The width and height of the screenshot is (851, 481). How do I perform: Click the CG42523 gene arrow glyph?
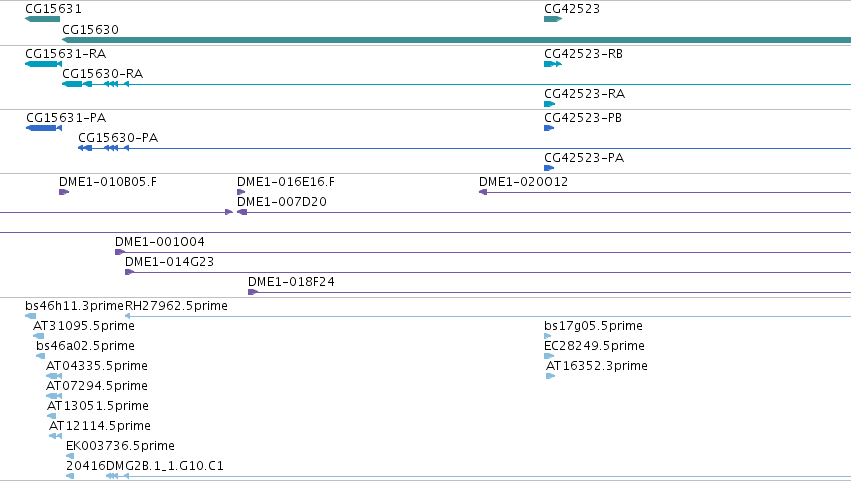(x=553, y=19)
